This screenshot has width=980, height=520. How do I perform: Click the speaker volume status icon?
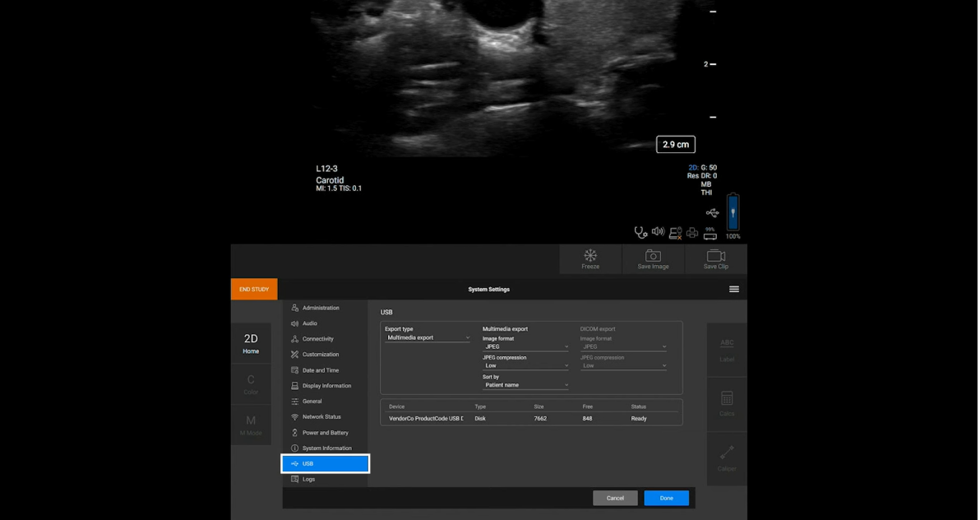(656, 231)
